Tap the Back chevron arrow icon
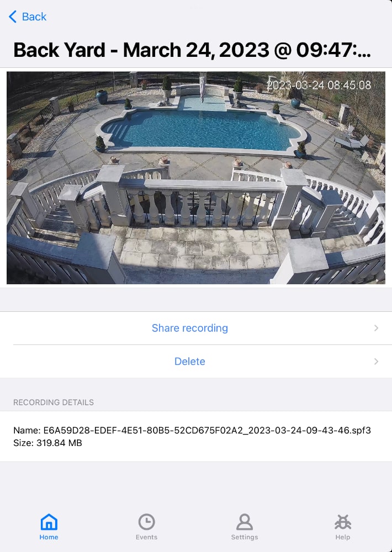 coord(12,17)
